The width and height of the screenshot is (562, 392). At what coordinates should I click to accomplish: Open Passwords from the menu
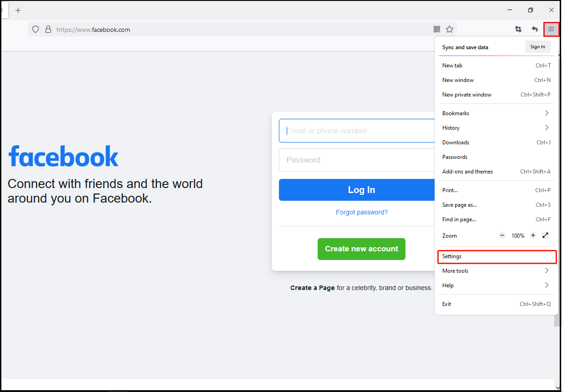coord(496,157)
